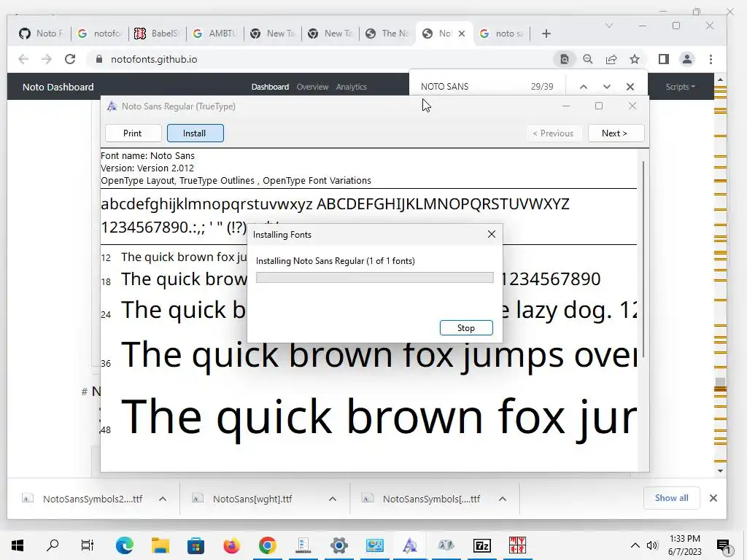Show hidden system tray icons
The width and height of the screenshot is (747, 560).
tap(635, 545)
